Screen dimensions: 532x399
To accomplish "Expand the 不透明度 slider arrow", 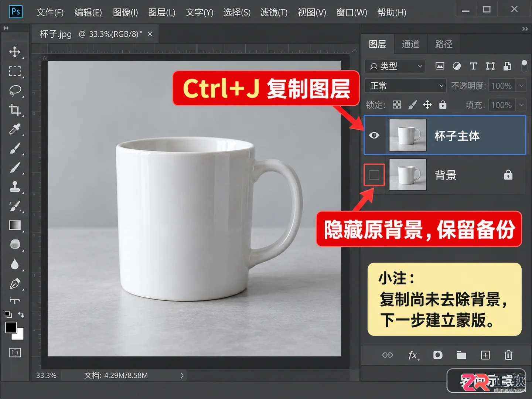I will coord(521,86).
